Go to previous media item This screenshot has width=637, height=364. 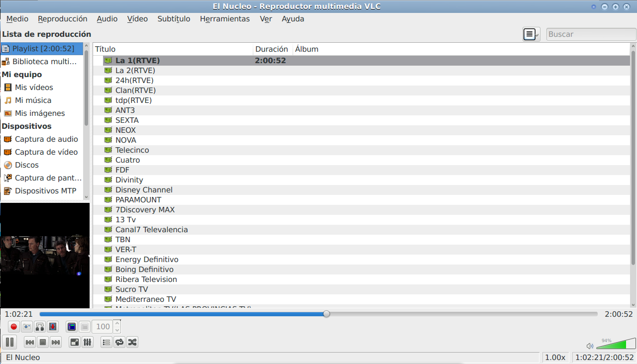(30, 342)
